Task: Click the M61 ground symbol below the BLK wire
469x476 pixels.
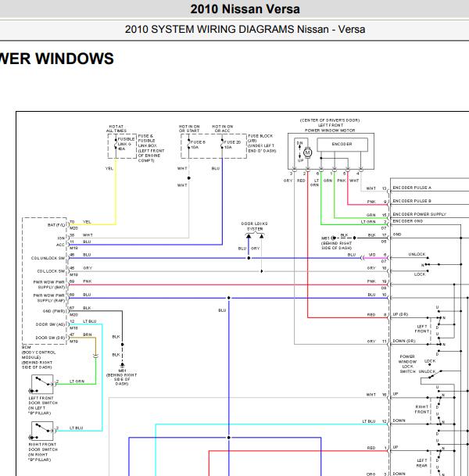Action: point(123,365)
